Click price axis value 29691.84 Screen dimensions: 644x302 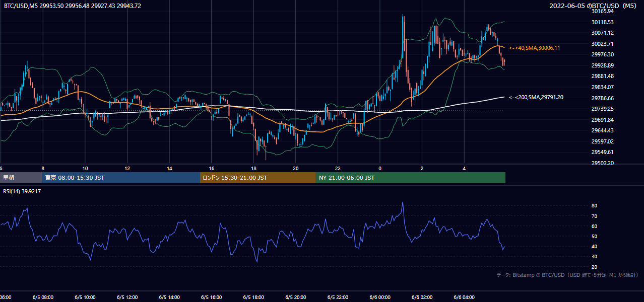(602, 120)
